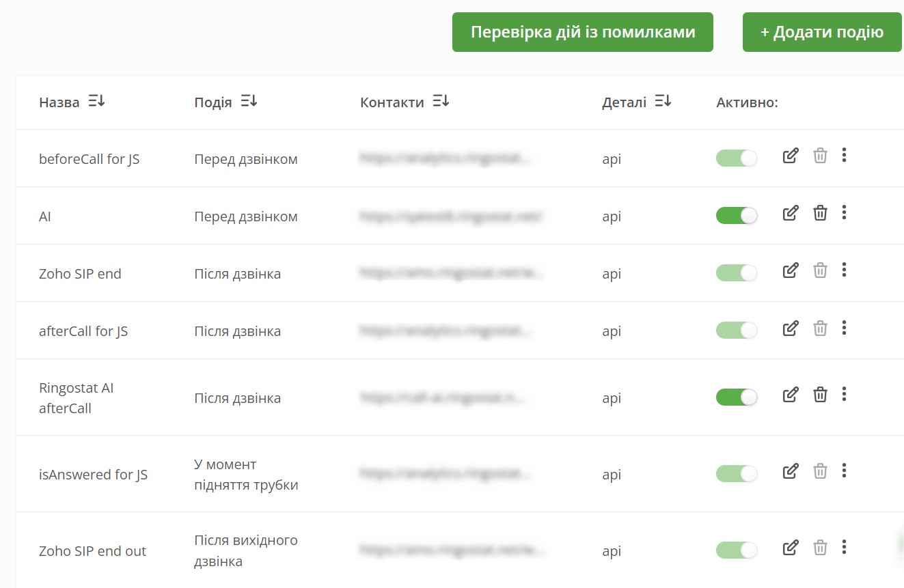Screen dimensions: 904x588
Task: Click the Контакти column header label
Action: (392, 102)
